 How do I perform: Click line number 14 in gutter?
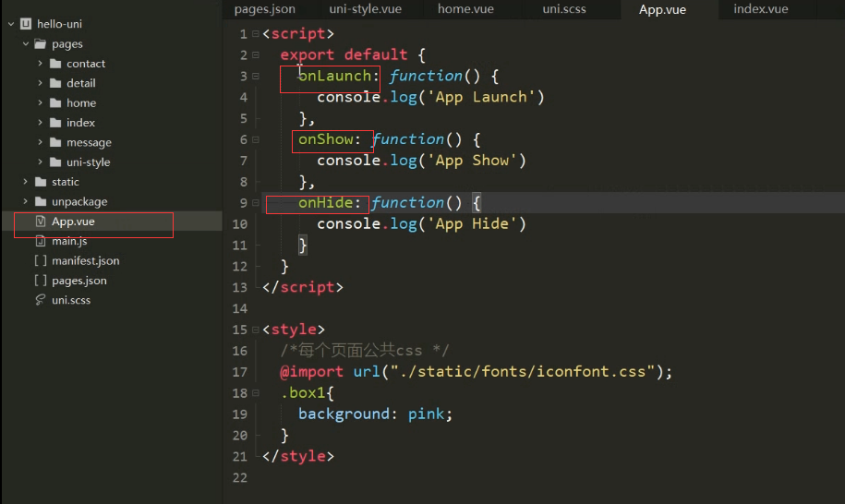(x=240, y=308)
